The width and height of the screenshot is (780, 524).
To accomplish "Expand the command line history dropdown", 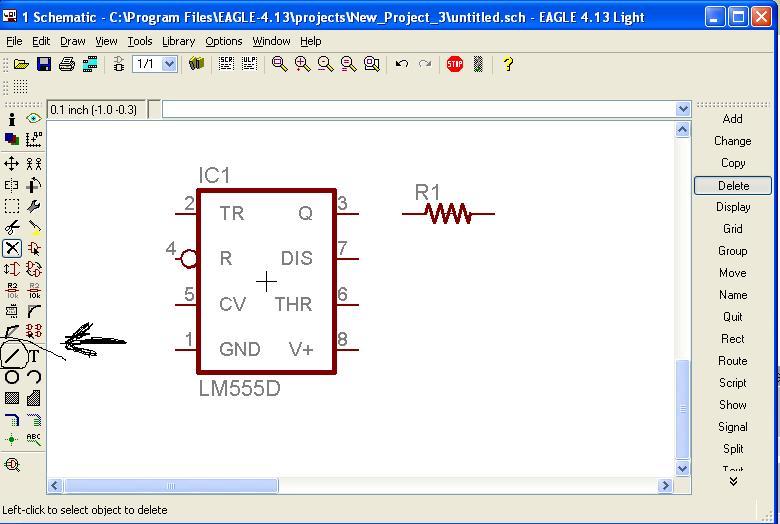I will click(683, 109).
